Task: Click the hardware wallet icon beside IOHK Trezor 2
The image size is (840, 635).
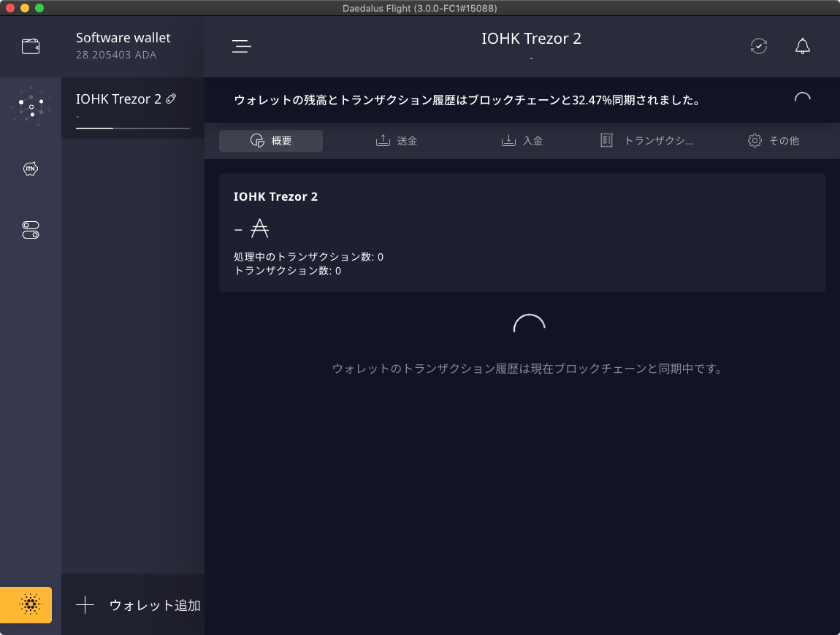Action: 171,99
